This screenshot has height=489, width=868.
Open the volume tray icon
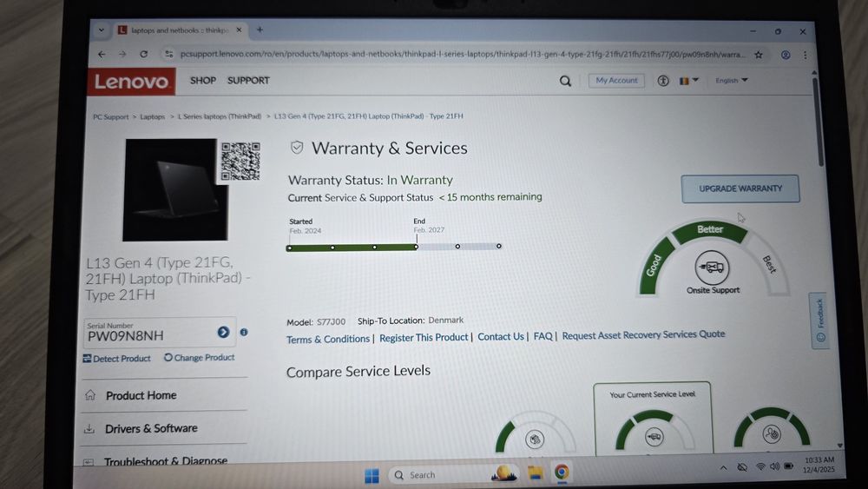[x=774, y=466]
